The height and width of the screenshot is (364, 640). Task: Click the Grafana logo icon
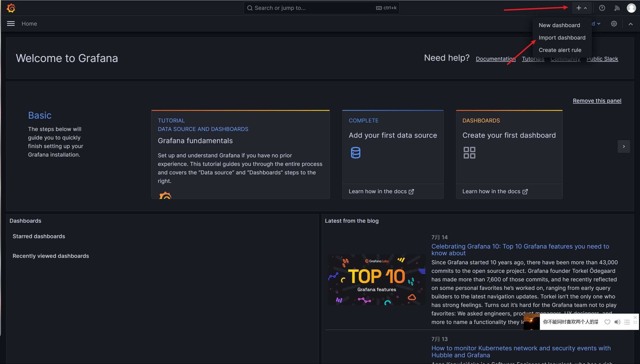click(11, 8)
